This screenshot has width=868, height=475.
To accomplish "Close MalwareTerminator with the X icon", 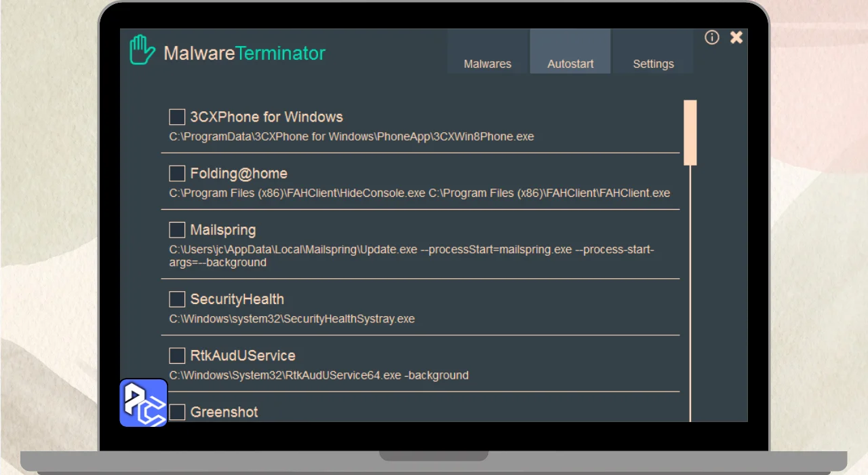I will [736, 37].
